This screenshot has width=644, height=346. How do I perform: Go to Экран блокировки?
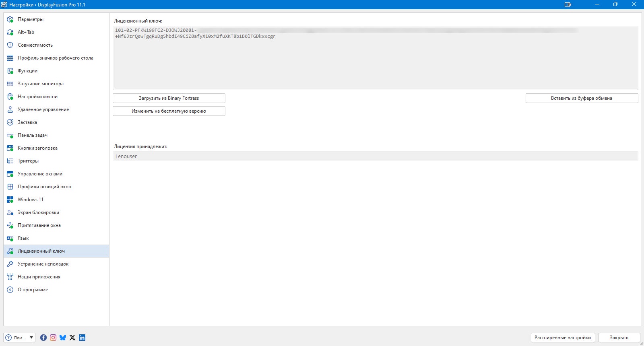pos(56,212)
